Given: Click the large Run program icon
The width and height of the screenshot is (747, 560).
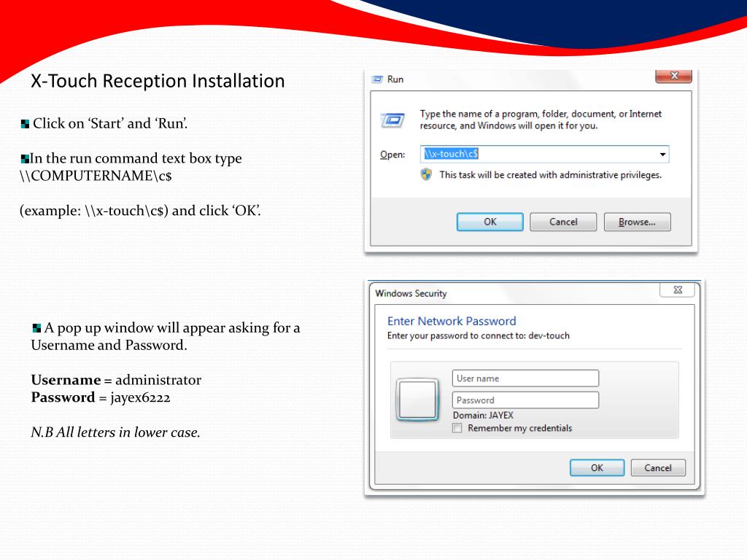Looking at the screenshot, I should click(392, 120).
